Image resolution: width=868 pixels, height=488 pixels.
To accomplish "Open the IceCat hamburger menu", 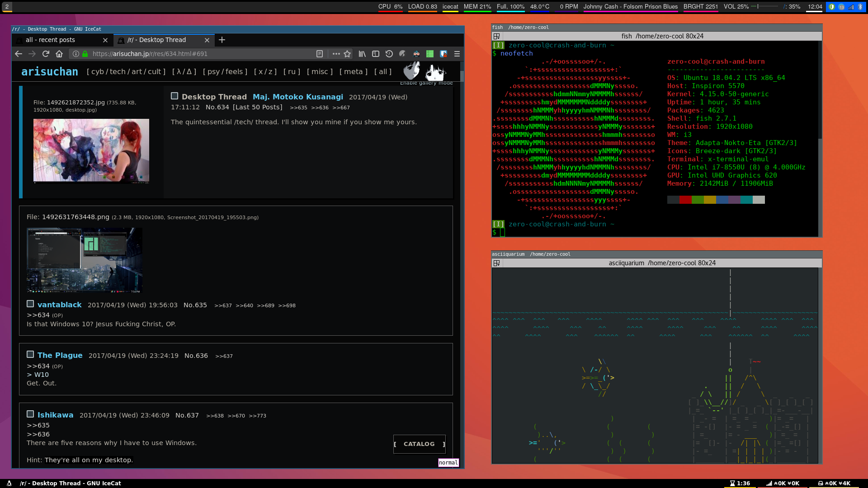I will (x=457, y=54).
